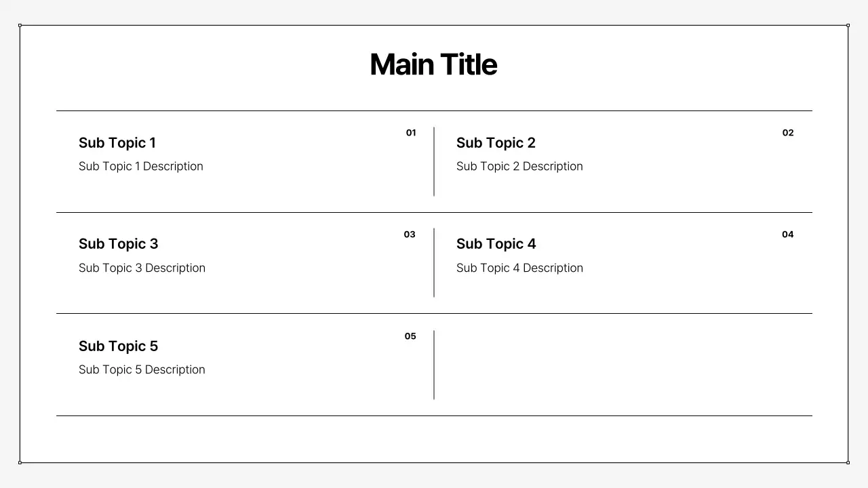Click the bottom-right corner frame handle

point(848,462)
